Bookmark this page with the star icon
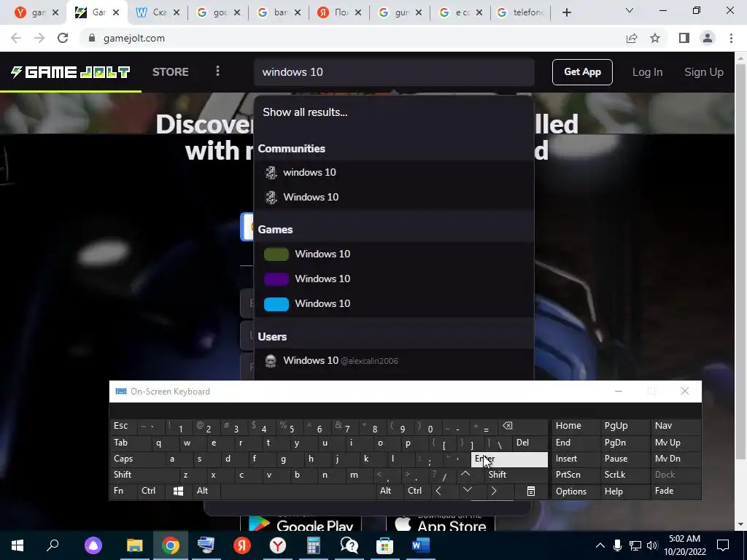Screen dimensions: 747x560 [x=655, y=38]
